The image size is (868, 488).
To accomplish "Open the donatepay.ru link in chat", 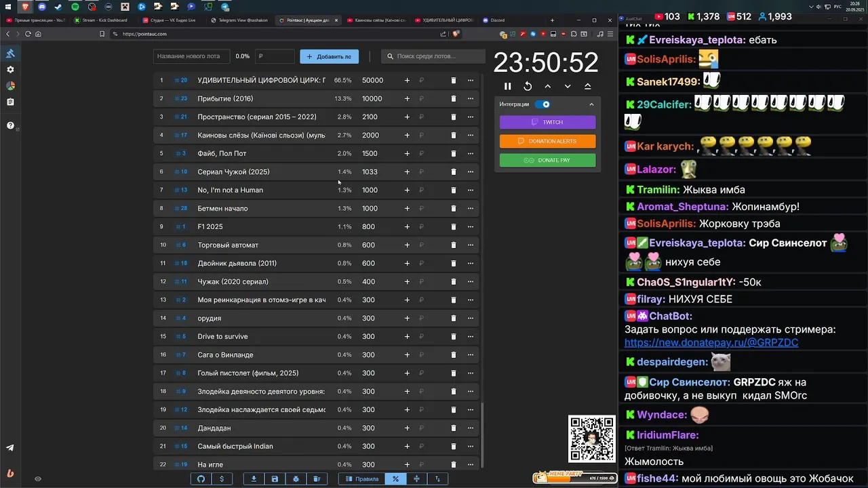I will click(x=711, y=343).
